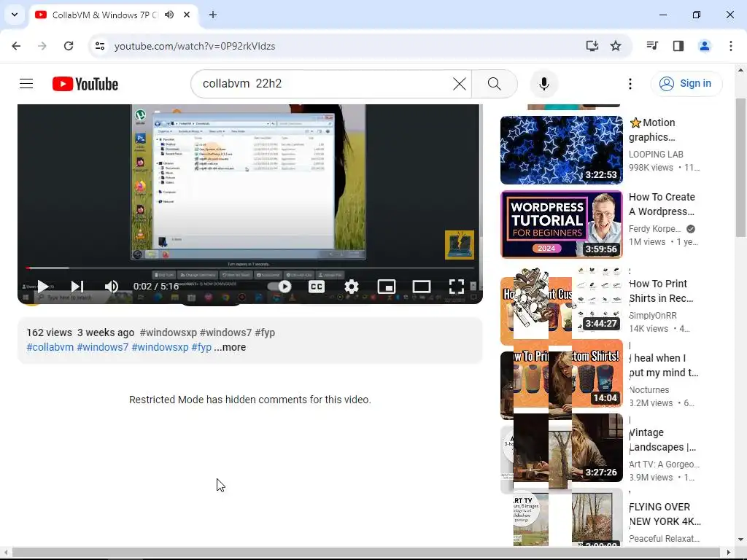Open thumbnail with 3:27:26 duration
The width and height of the screenshot is (747, 560).
[561, 448]
